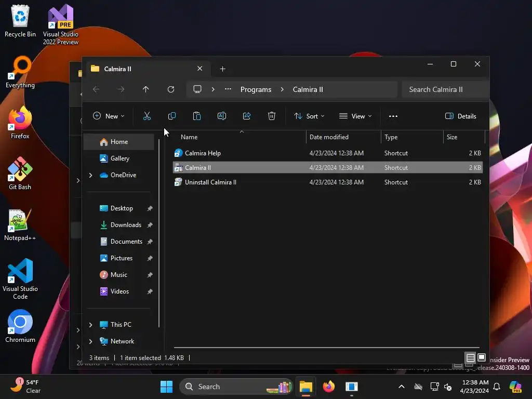Image resolution: width=532 pixels, height=399 pixels.
Task: Open Notepad++ desktop shortcut
Action: 20,224
